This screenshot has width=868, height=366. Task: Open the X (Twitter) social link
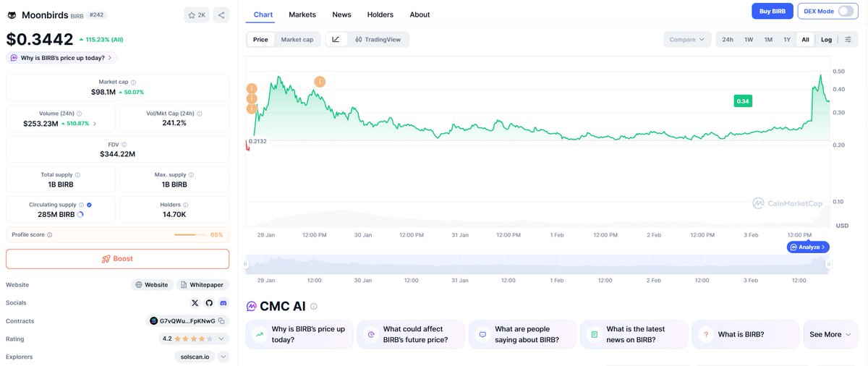(195, 303)
